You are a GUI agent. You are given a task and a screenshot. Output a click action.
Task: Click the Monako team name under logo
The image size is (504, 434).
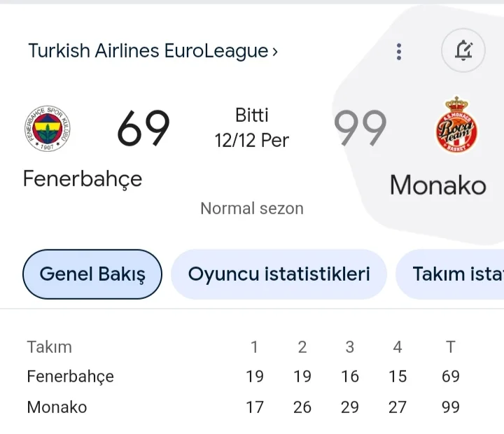[437, 185]
